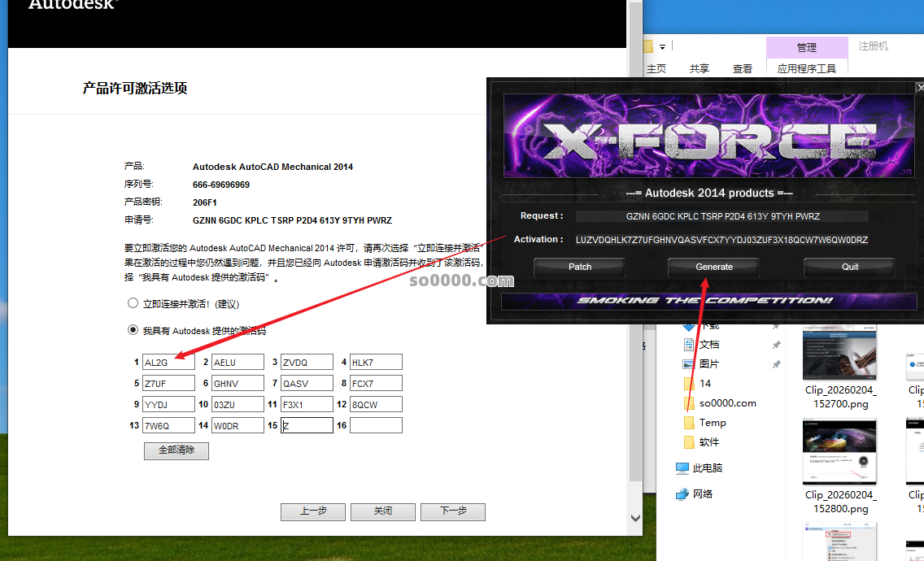Switch to the 查看 ribbon tab
This screenshot has width=924, height=561.
coord(742,69)
